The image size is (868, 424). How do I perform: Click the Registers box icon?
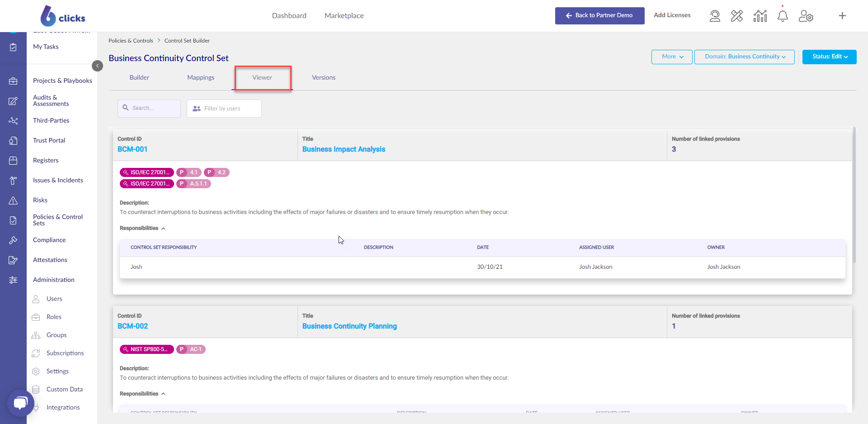tap(13, 161)
